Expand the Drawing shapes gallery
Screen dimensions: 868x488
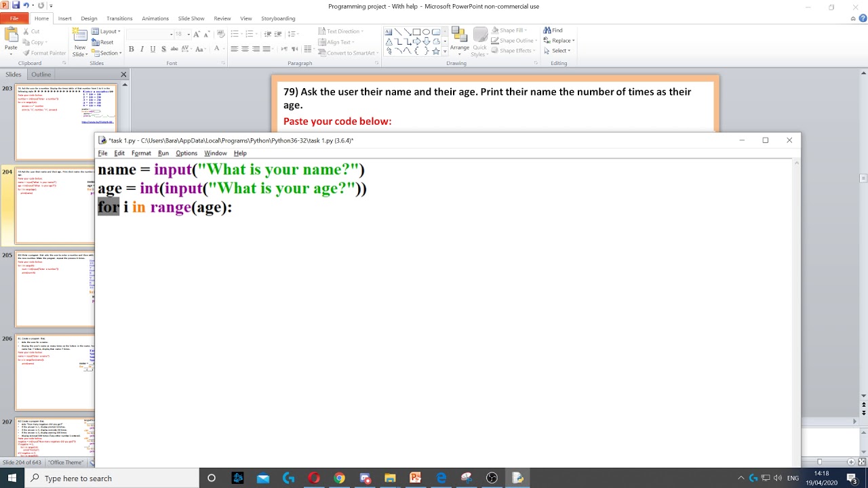pyautogui.click(x=444, y=52)
